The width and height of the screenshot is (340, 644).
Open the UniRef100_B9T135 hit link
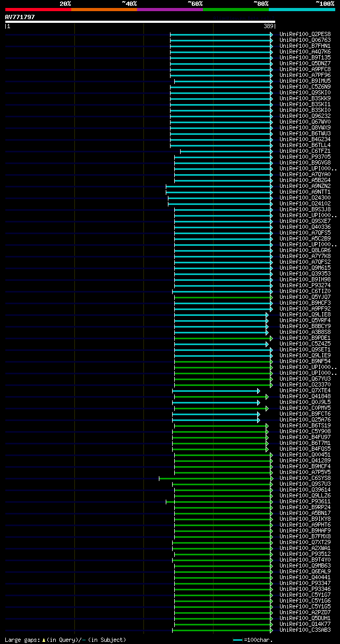pyautogui.click(x=305, y=58)
